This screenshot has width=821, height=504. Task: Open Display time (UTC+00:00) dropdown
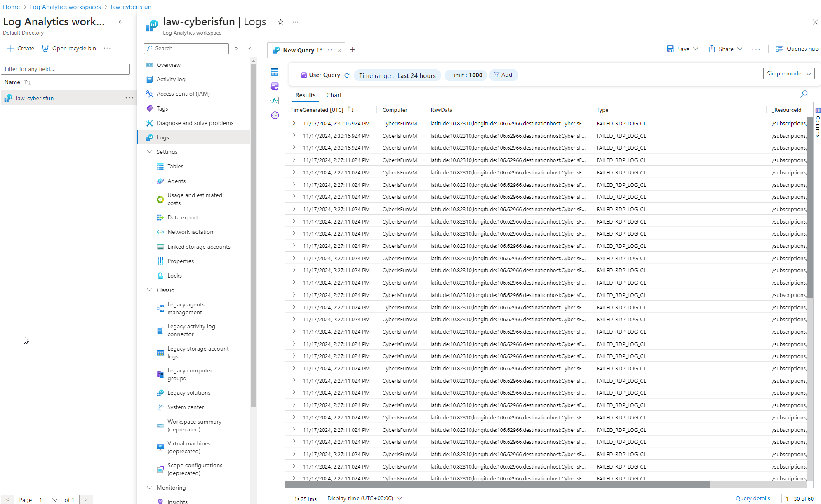point(365,498)
